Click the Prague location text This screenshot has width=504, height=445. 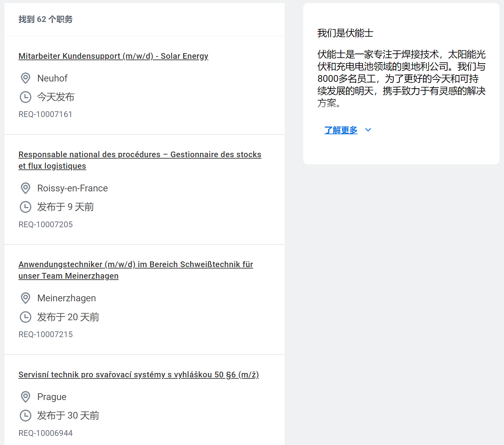coord(52,397)
